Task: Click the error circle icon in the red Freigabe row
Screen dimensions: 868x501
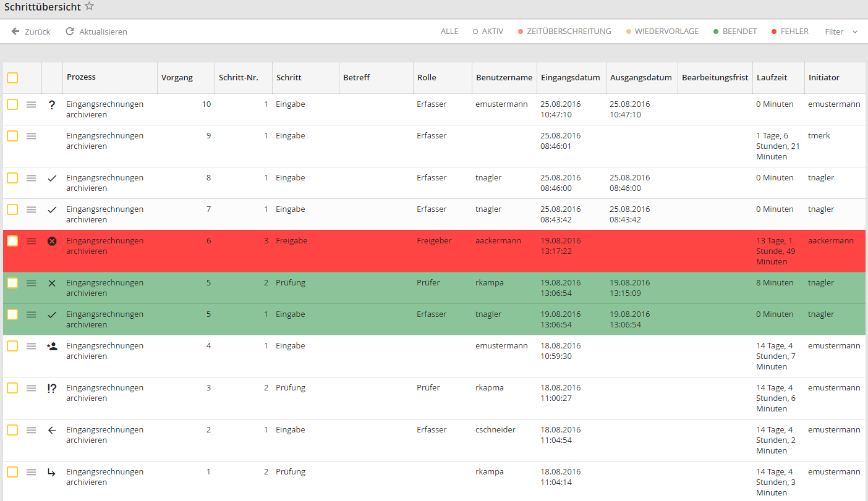Action: coord(52,241)
